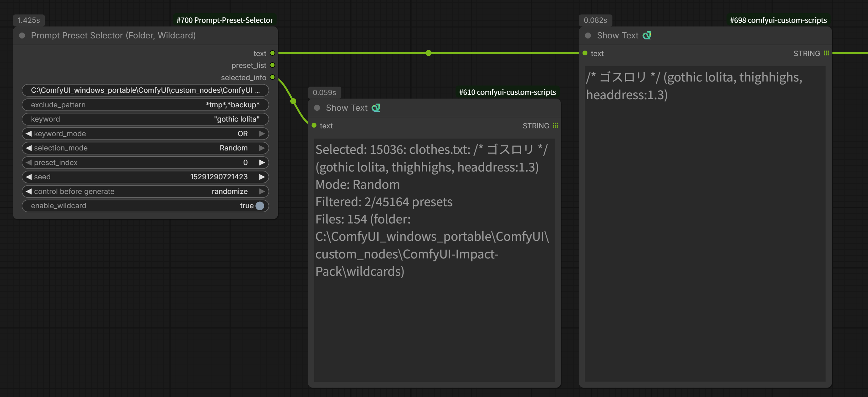The width and height of the screenshot is (868, 397).
Task: Edit the folder path field
Action: (145, 90)
